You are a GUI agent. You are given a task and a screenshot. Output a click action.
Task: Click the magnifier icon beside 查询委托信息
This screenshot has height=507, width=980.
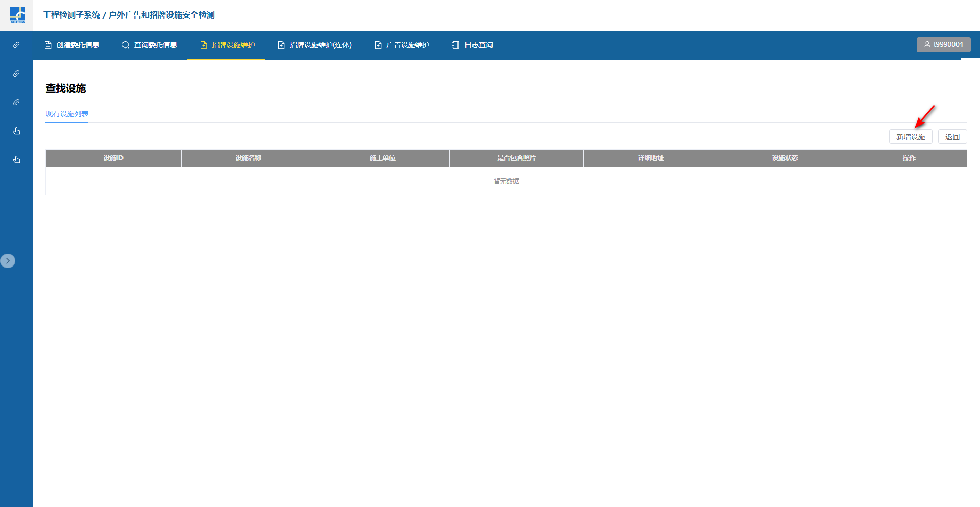pos(126,45)
